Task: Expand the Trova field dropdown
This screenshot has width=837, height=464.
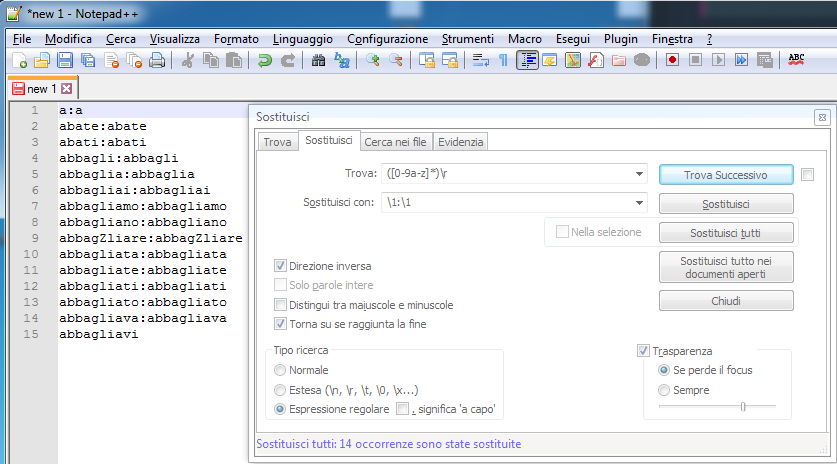Action: point(639,174)
